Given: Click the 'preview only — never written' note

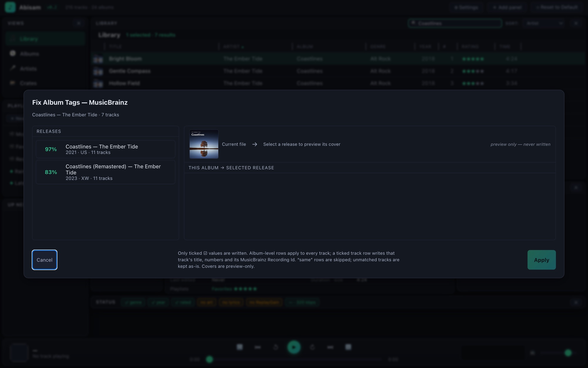Looking at the screenshot, I should click(x=520, y=144).
